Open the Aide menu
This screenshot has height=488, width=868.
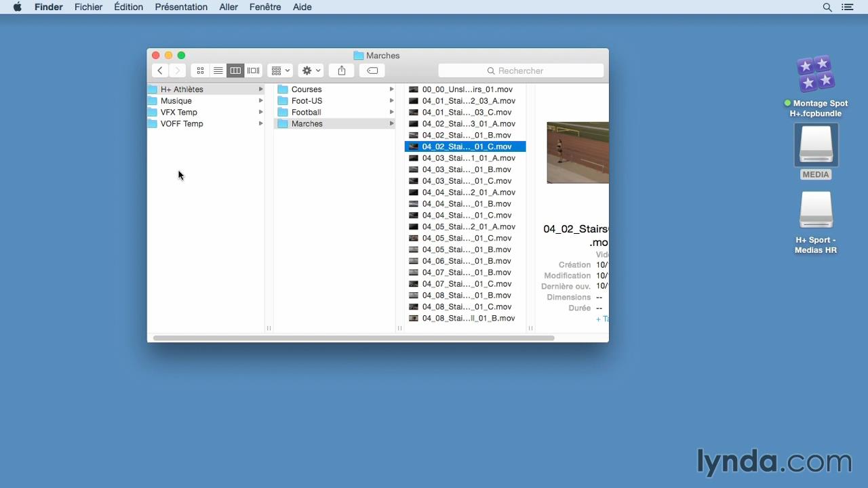302,7
